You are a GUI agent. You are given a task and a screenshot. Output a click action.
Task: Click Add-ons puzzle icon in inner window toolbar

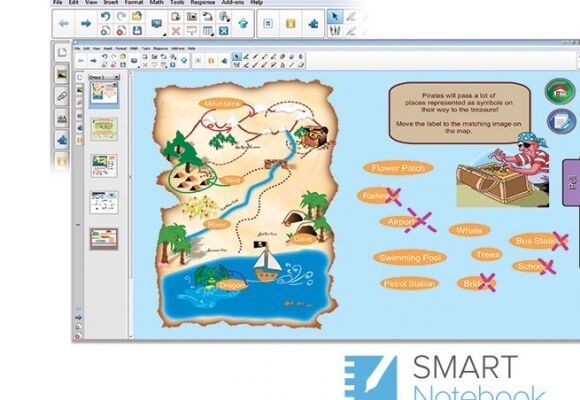click(x=224, y=60)
